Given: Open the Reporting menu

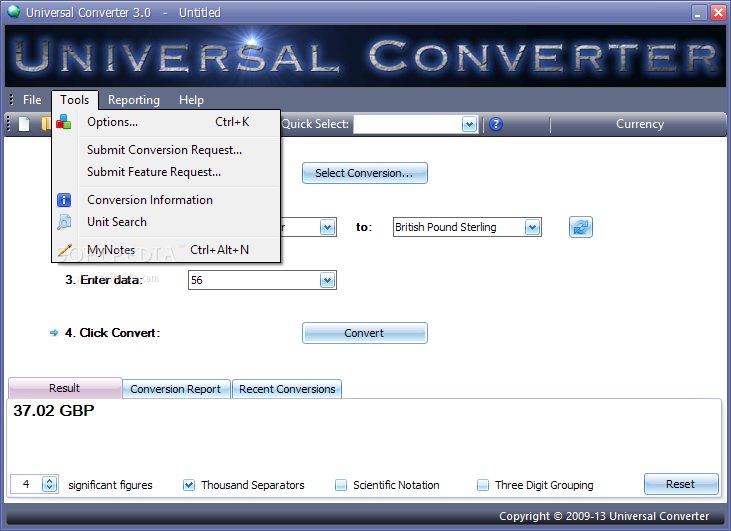Looking at the screenshot, I should (134, 100).
